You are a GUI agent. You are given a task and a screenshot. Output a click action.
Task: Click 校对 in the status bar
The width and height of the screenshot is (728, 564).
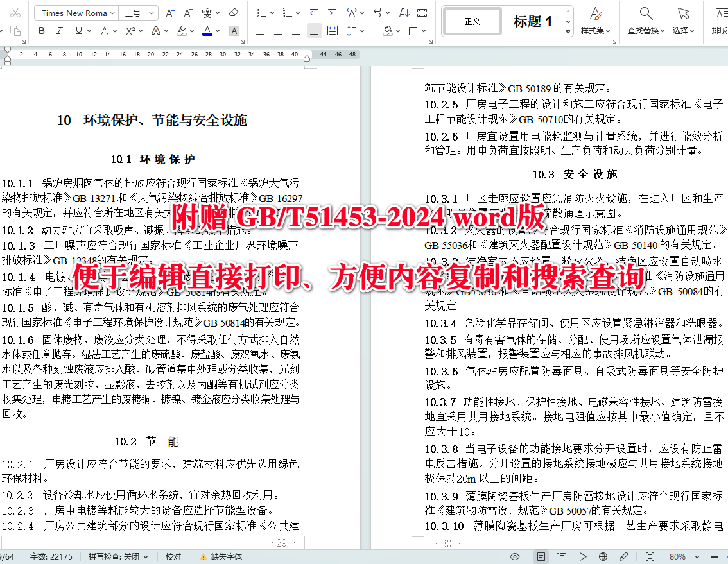click(x=172, y=556)
